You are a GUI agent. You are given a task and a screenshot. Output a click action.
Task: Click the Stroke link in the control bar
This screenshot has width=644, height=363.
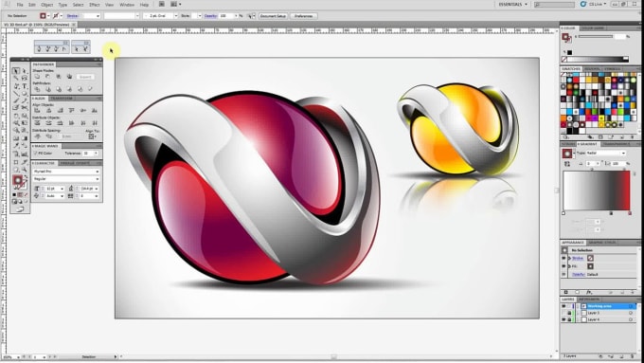coord(72,16)
